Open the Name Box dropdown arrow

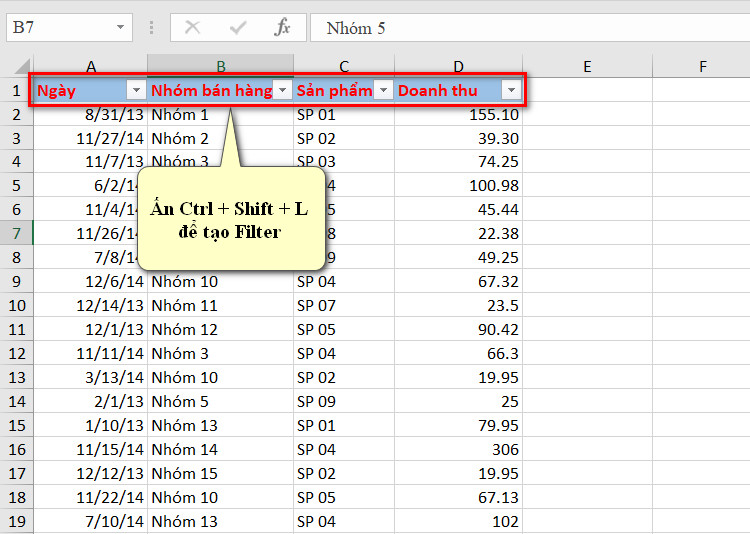120,27
